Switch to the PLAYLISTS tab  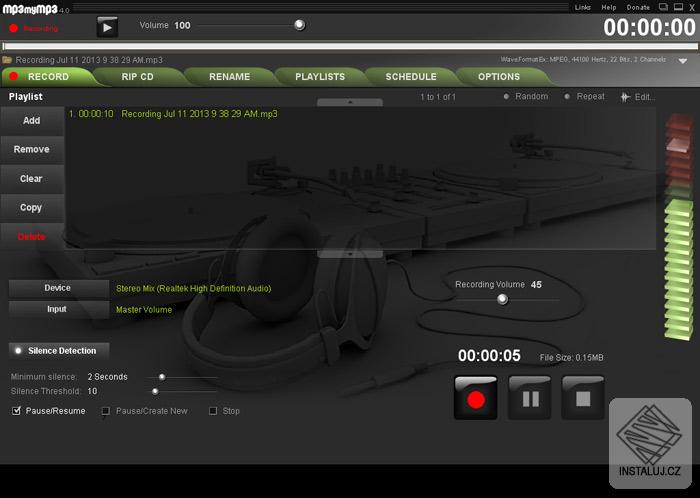320,77
